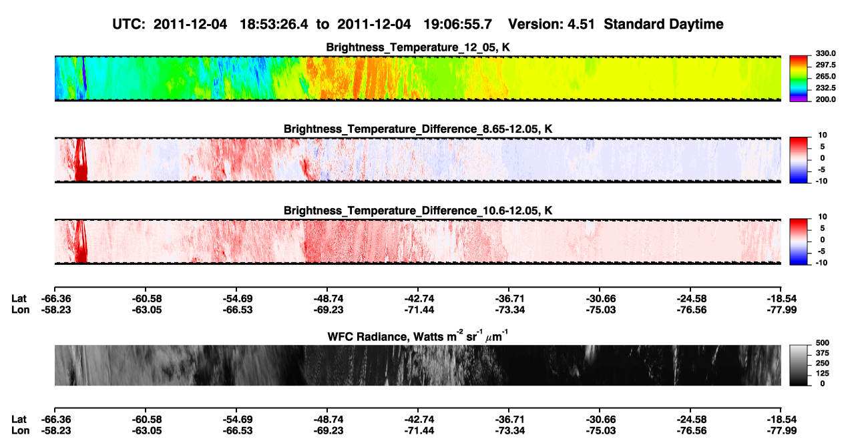Screen dimensions: 868x445
Task: Select the 8.65-12.05 difference image strip
Action: click(x=418, y=160)
